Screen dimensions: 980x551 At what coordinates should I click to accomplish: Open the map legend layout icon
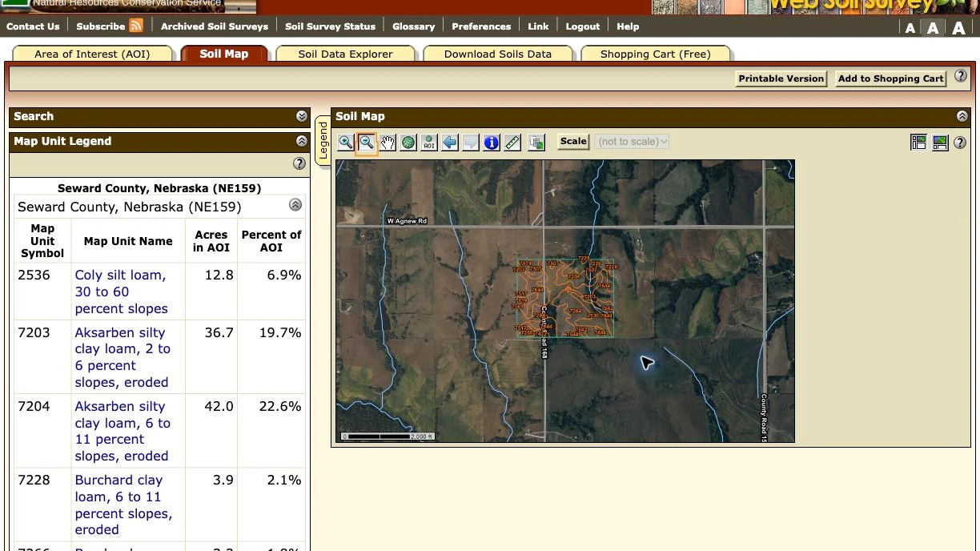pyautogui.click(x=918, y=143)
